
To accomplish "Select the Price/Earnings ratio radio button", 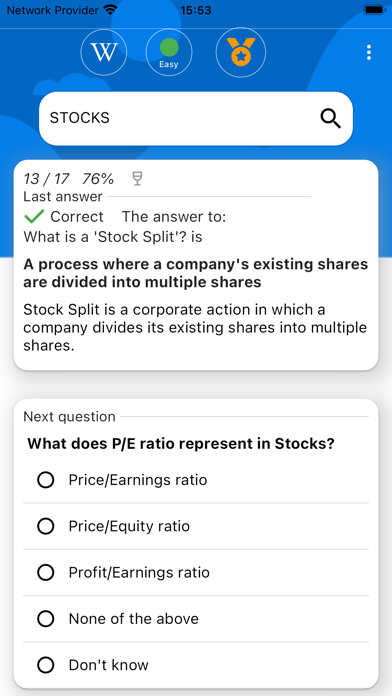I will tap(46, 480).
